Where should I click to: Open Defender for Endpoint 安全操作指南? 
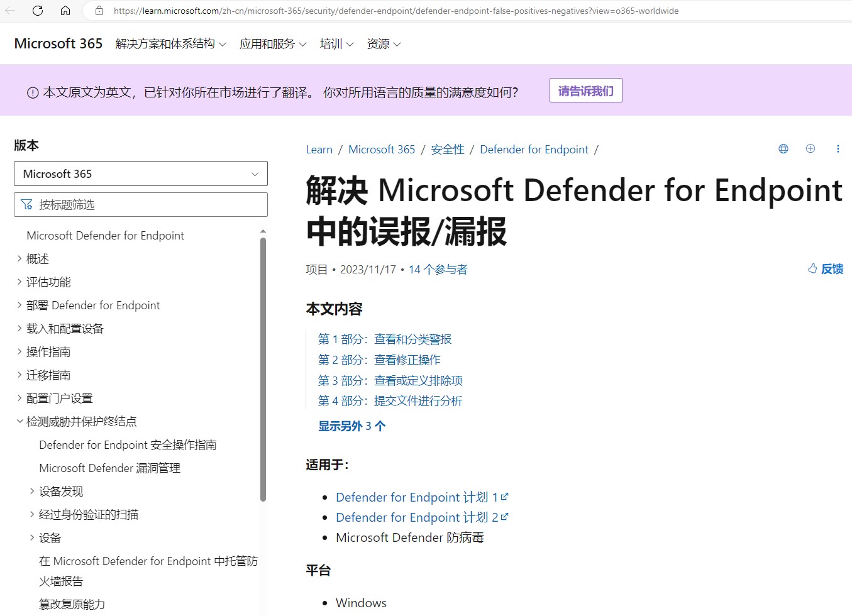(128, 444)
